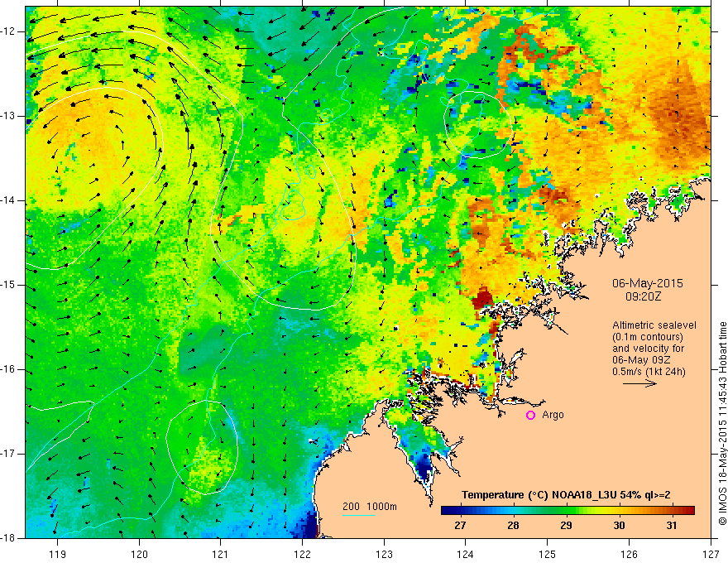Click the 0.5m/s velocity scale arrow
The width and height of the screenshot is (728, 563).
(639, 383)
